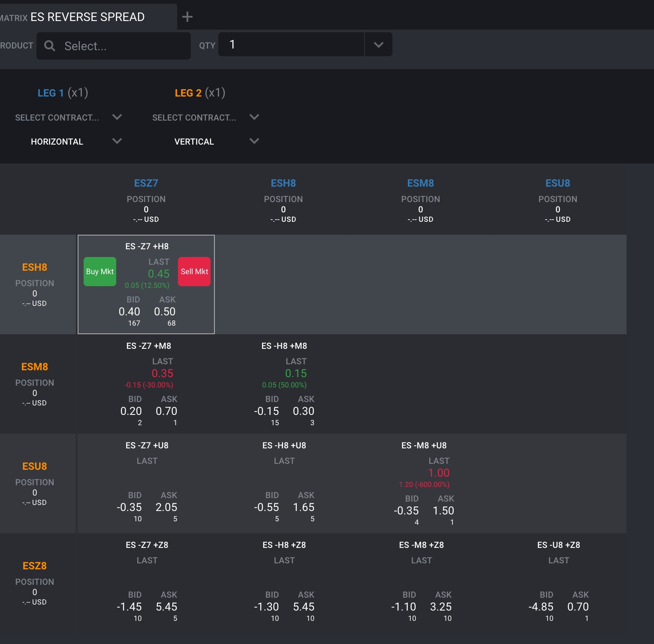Expand Leg 1 Select Contract dropdown
This screenshot has height=644, width=654.
(x=117, y=117)
